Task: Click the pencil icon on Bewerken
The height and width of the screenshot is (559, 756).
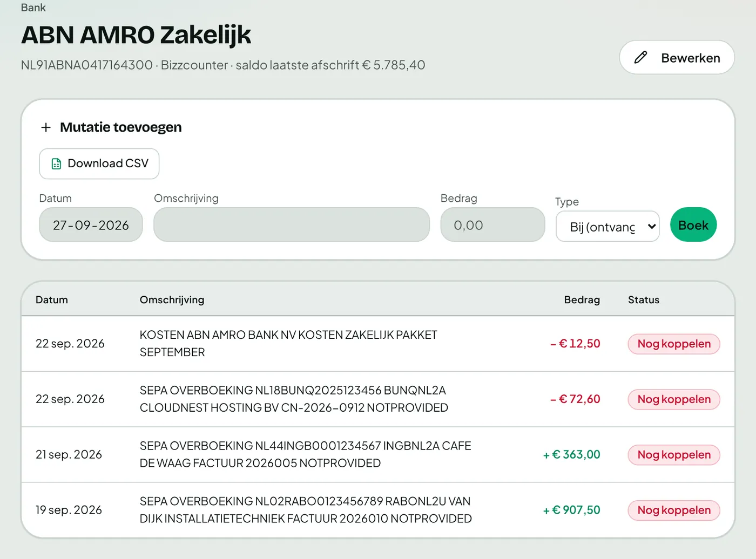Action: pyautogui.click(x=640, y=57)
